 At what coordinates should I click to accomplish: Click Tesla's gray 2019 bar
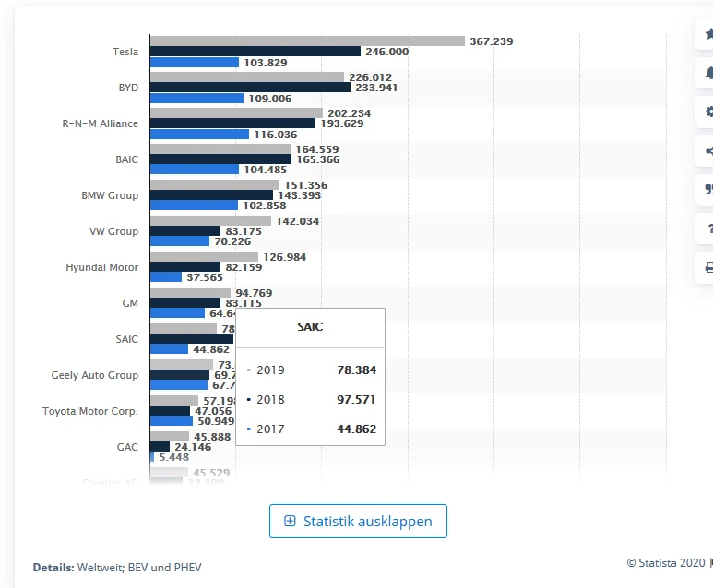click(306, 41)
